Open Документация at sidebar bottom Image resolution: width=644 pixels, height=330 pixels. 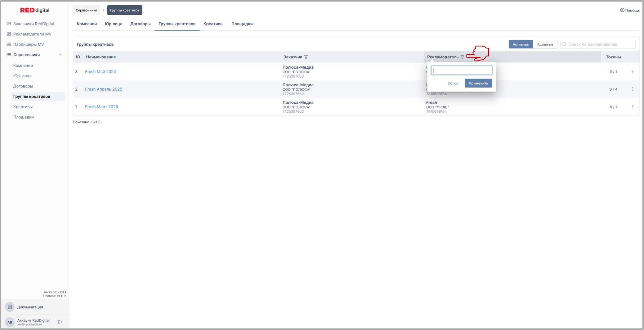30,307
